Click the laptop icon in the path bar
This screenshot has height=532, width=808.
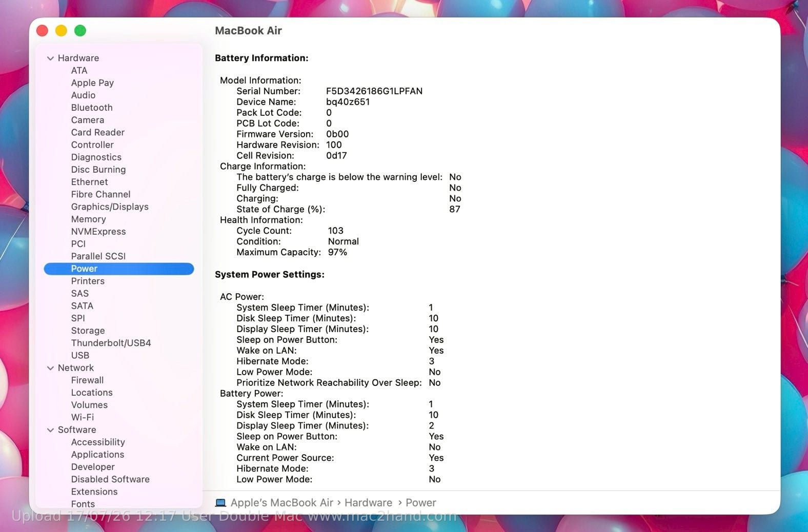220,503
